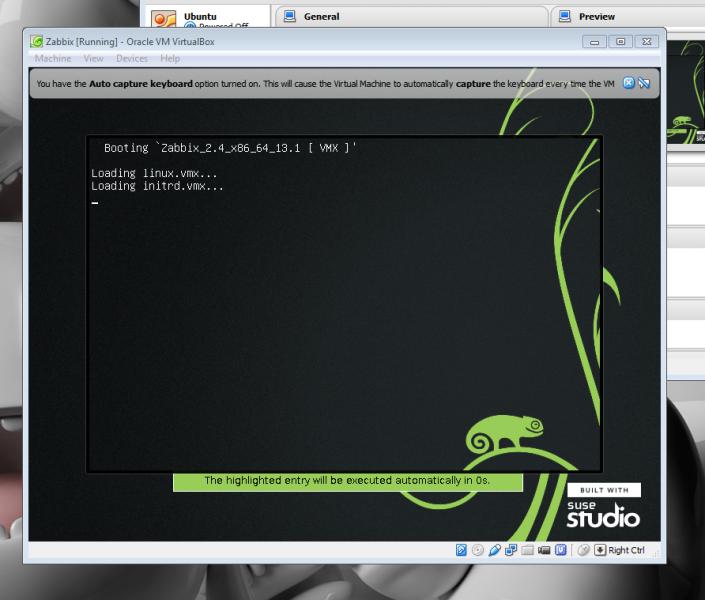The image size is (705, 600).
Task: Select the Ubuntu VM in the manager list
Action: [210, 18]
